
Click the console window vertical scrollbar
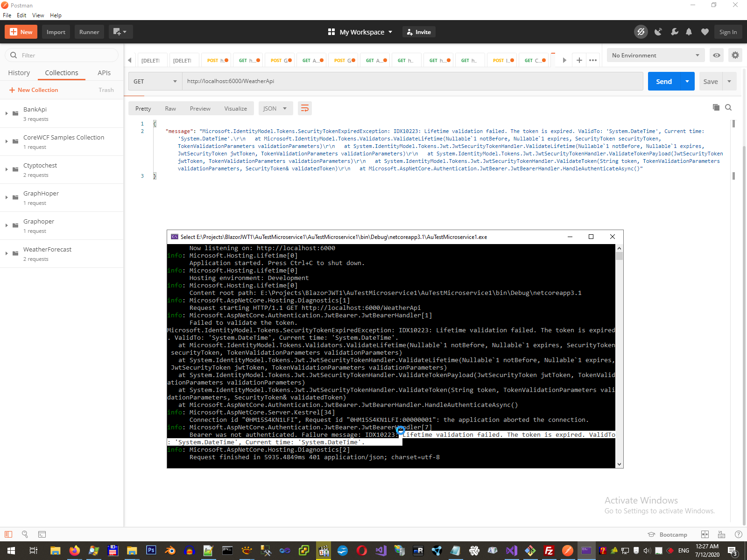(620, 356)
